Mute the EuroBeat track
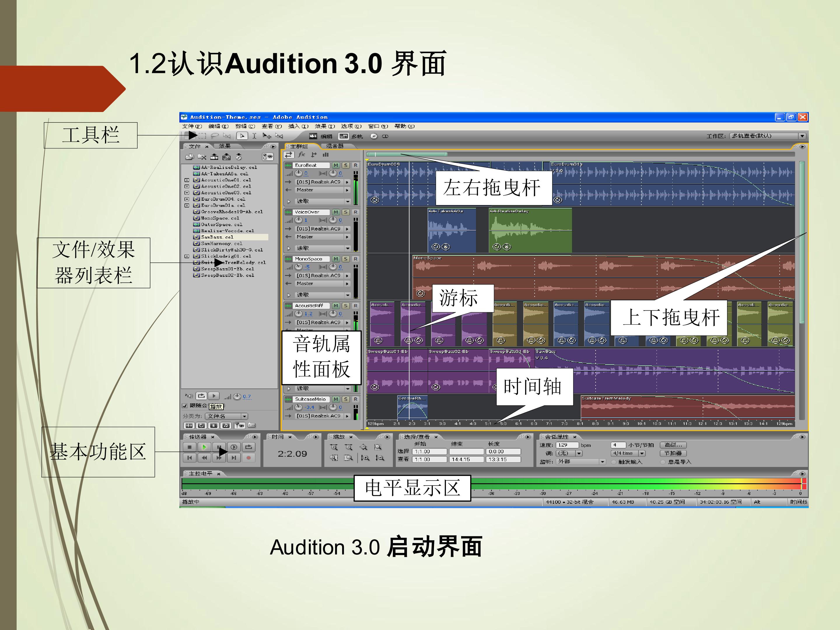 336,165
